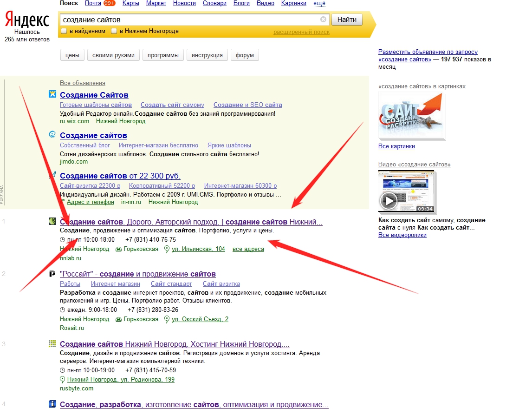Follow the "Сайт стандарт" sitelink under Россайт

(x=171, y=284)
